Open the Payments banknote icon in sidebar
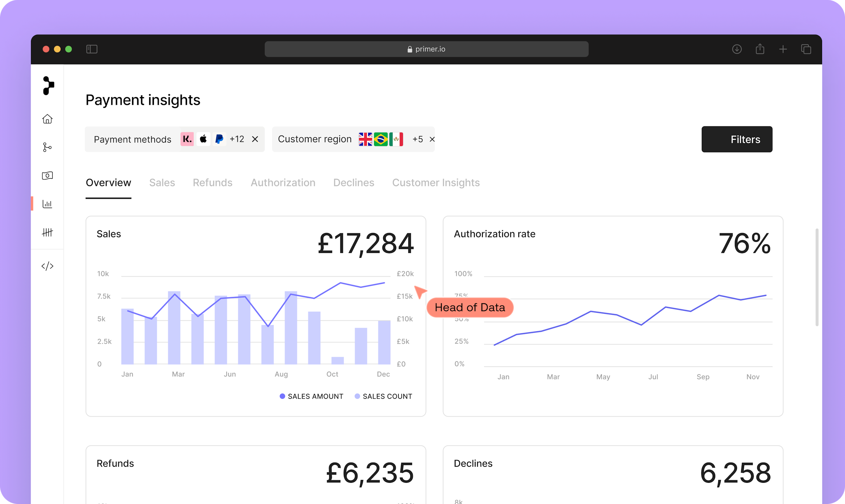Screen dimensions: 845x504 pyautogui.click(x=47, y=176)
